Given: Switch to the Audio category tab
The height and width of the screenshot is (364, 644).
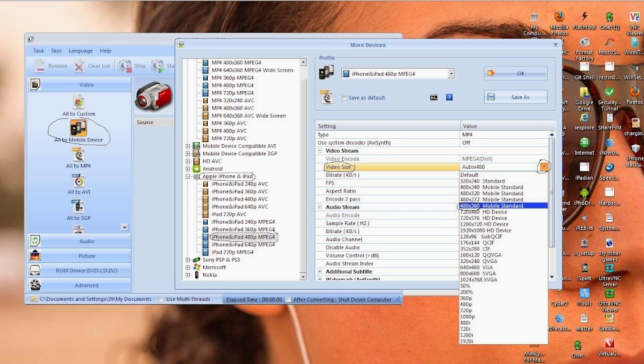Looking at the screenshot, I should [80, 241].
